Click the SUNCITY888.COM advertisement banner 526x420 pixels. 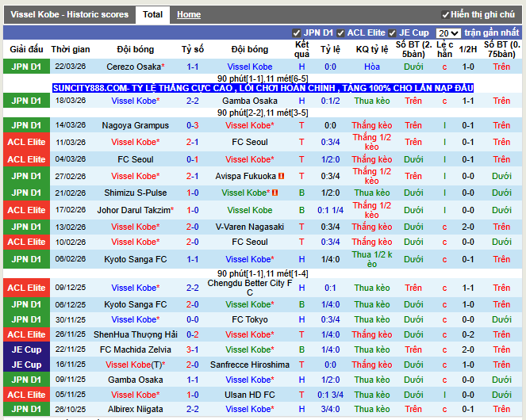(263, 87)
